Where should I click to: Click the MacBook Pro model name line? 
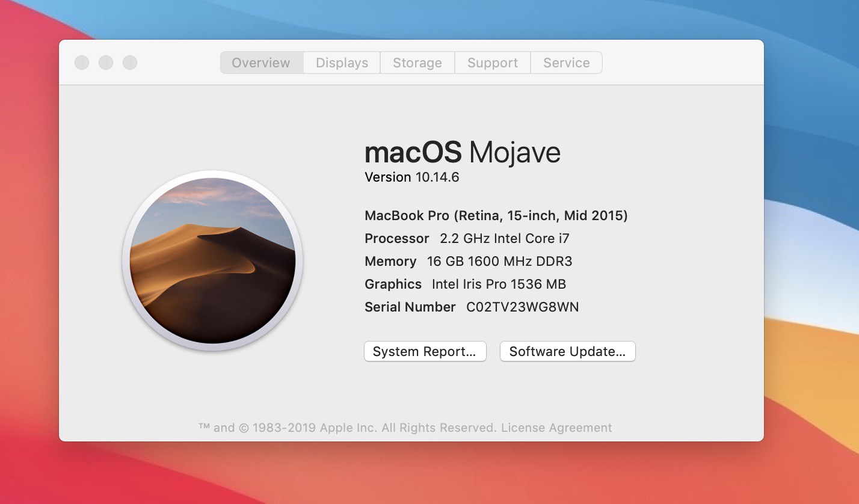[496, 215]
